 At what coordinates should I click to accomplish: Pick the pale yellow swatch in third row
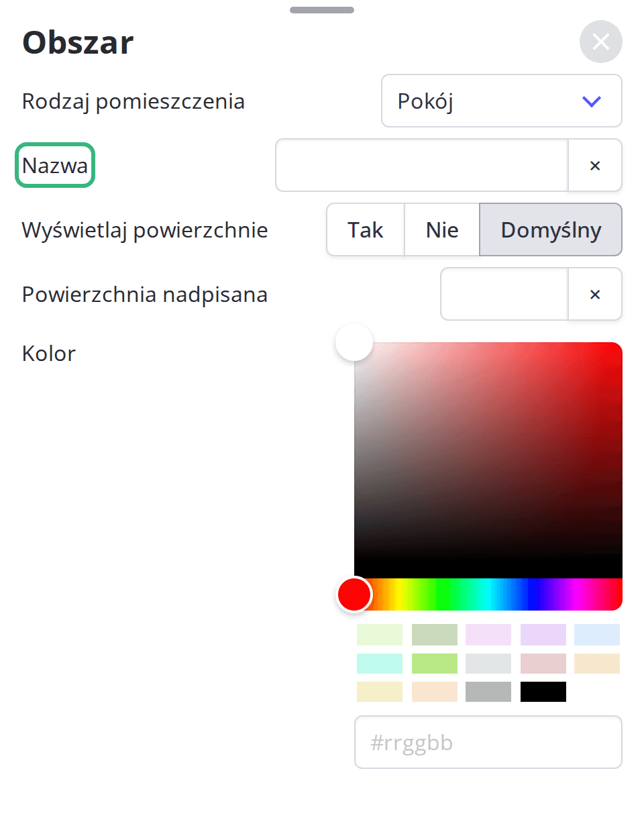pyautogui.click(x=380, y=692)
